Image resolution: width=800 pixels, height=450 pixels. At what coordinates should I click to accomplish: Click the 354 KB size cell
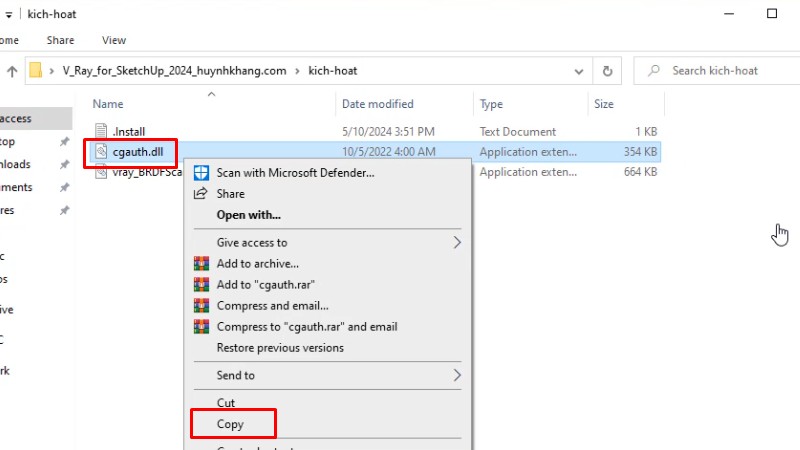pyautogui.click(x=640, y=152)
